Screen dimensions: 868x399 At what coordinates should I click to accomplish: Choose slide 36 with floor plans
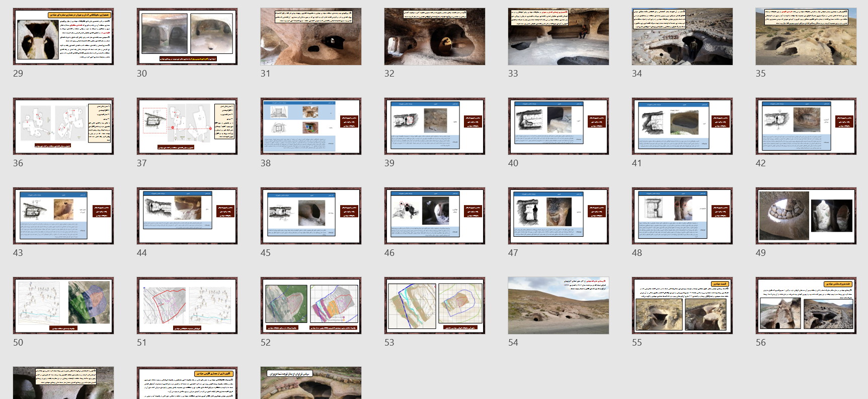tap(63, 126)
